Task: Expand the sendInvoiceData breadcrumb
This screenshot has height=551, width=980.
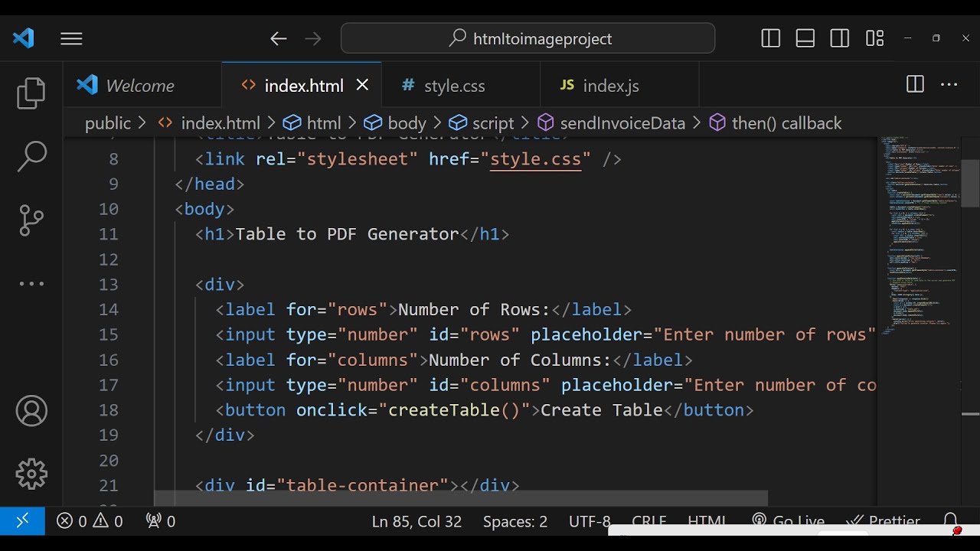Action: coord(622,123)
